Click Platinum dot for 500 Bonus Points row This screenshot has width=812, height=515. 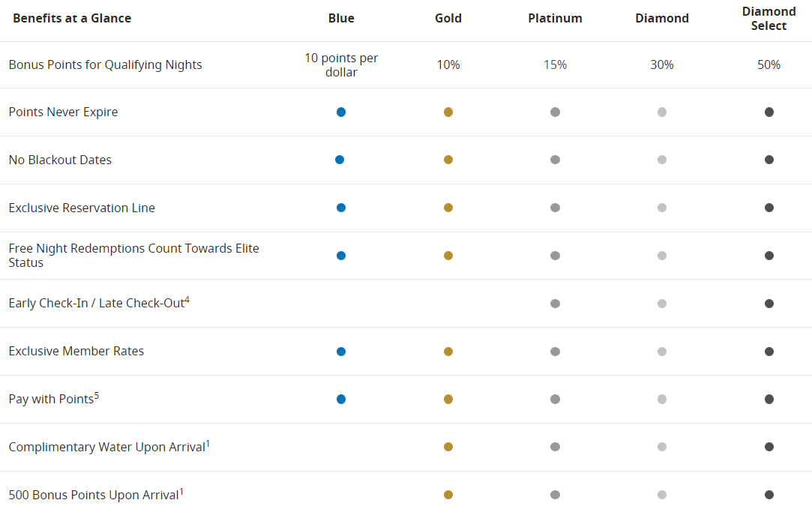[x=555, y=495]
